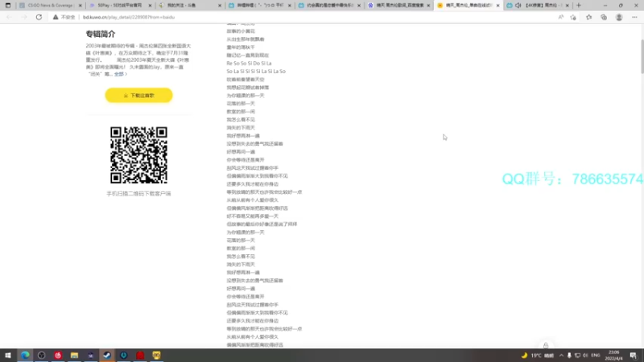Open the volume control tray icon
This screenshot has height=362, width=644.
pos(585,356)
